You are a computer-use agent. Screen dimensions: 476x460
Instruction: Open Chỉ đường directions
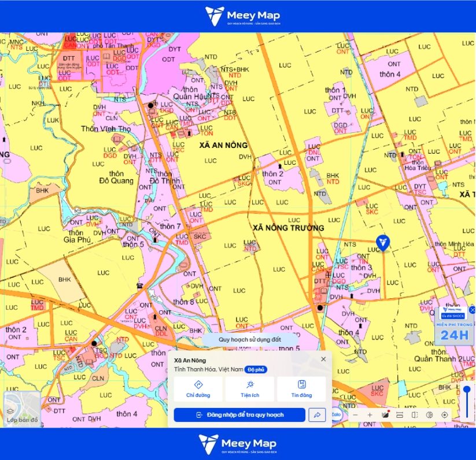coord(198,389)
